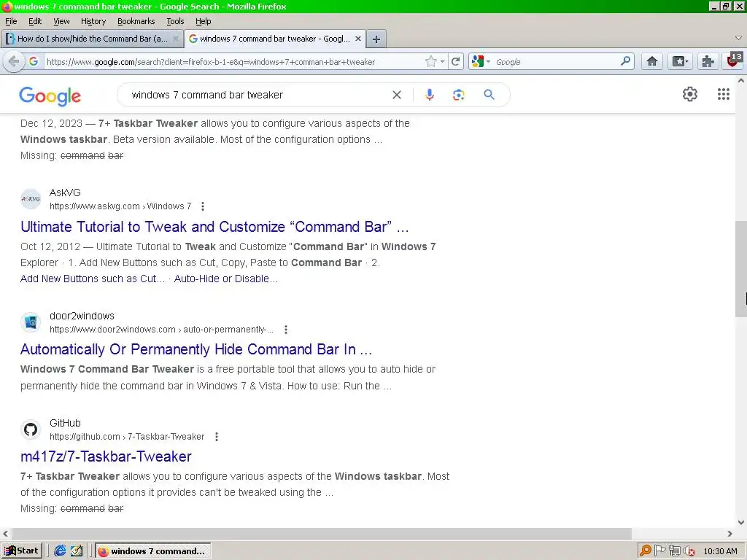The width and height of the screenshot is (747, 560).
Task: Open the Tools menu
Action: (175, 21)
